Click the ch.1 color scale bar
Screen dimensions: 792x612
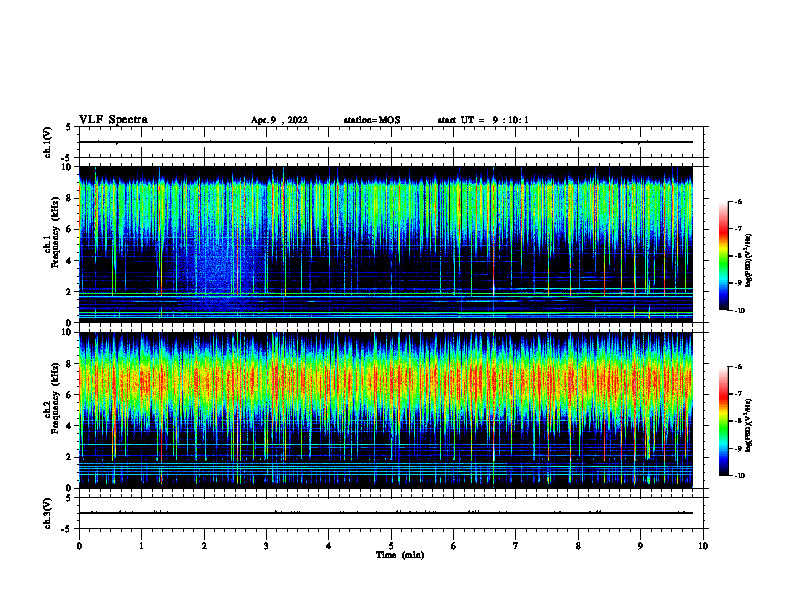pyautogui.click(x=723, y=256)
